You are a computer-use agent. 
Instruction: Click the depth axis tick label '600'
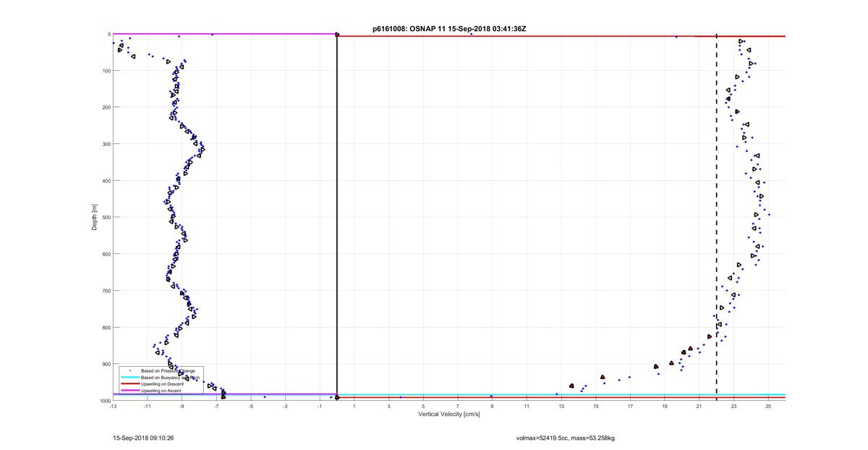pos(106,254)
